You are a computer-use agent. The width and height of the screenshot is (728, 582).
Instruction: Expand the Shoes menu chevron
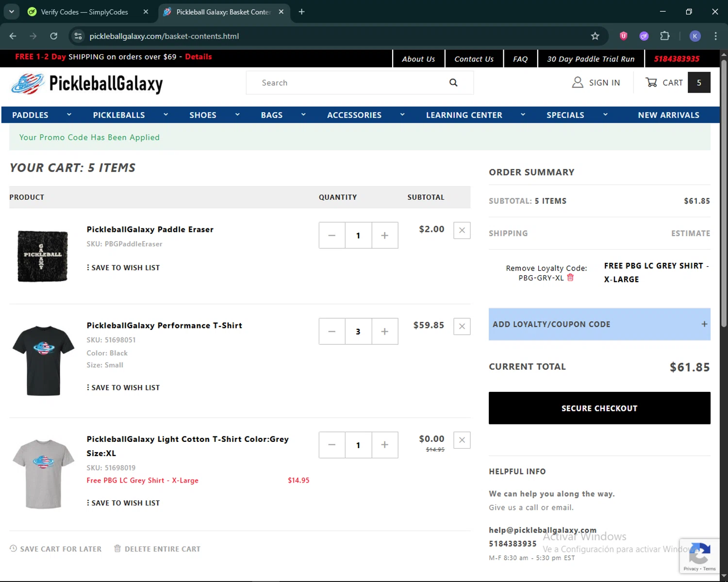coord(237,114)
